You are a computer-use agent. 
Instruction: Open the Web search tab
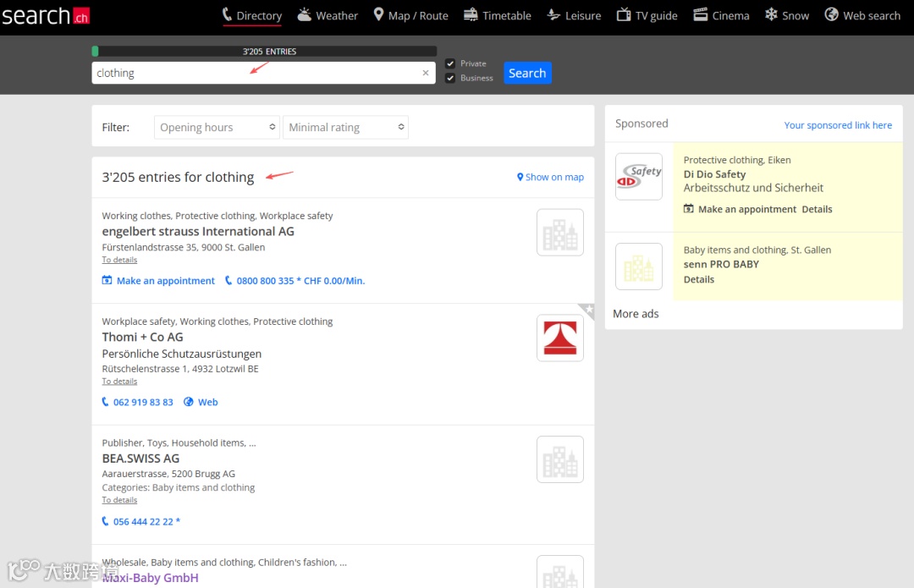tap(862, 16)
